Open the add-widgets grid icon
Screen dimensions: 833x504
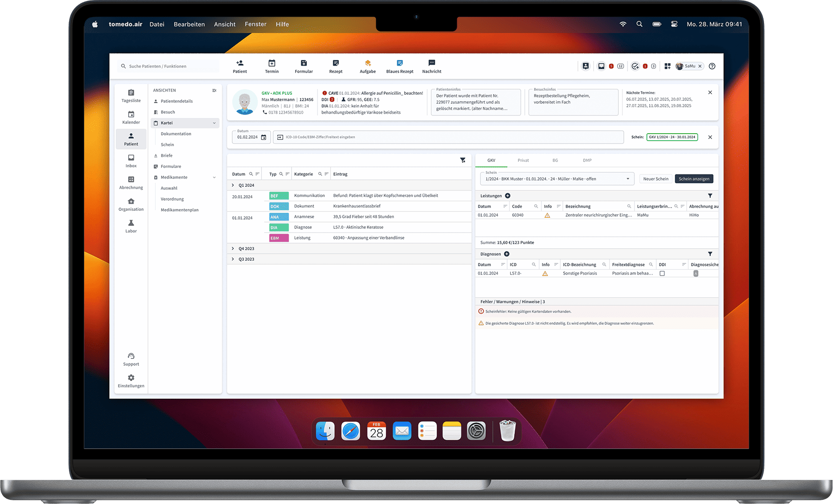667,66
